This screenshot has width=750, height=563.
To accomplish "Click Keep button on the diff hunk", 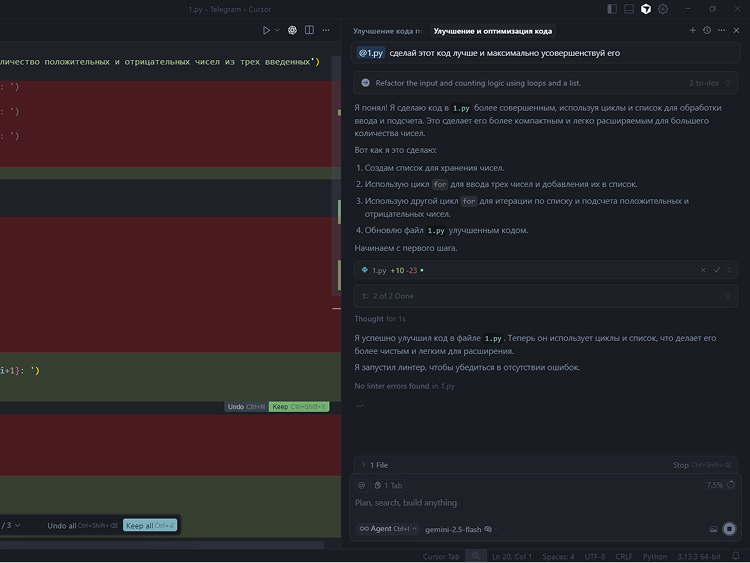I will pyautogui.click(x=299, y=407).
